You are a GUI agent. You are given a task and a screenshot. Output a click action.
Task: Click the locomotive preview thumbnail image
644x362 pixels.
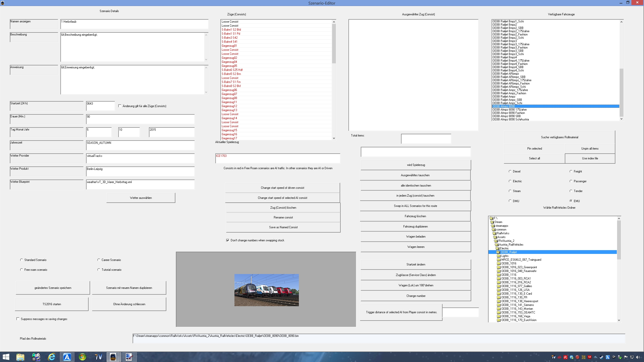tap(266, 290)
